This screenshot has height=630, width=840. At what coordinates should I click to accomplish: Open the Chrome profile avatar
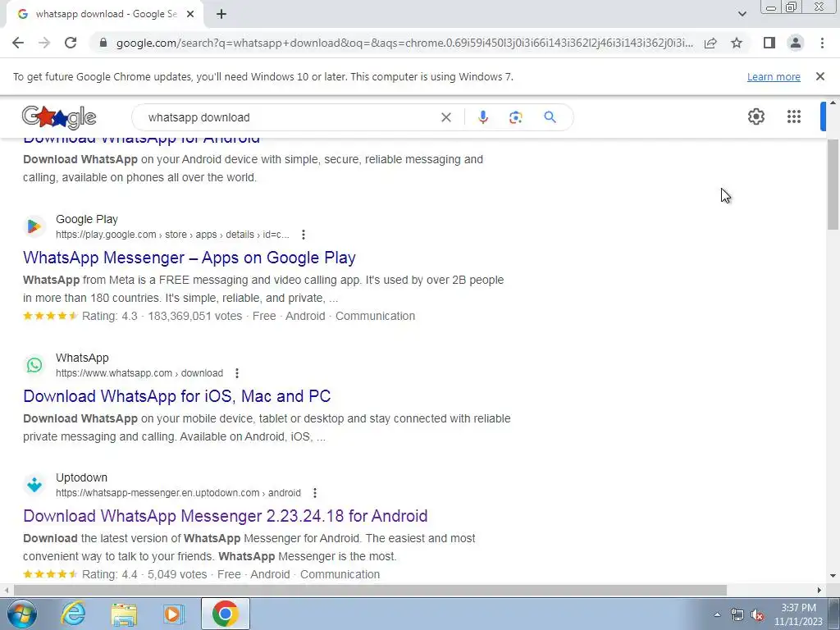click(x=796, y=43)
